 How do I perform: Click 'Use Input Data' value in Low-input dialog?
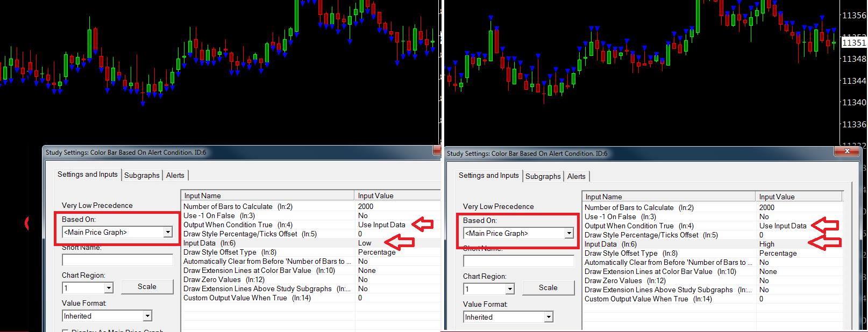pos(382,225)
